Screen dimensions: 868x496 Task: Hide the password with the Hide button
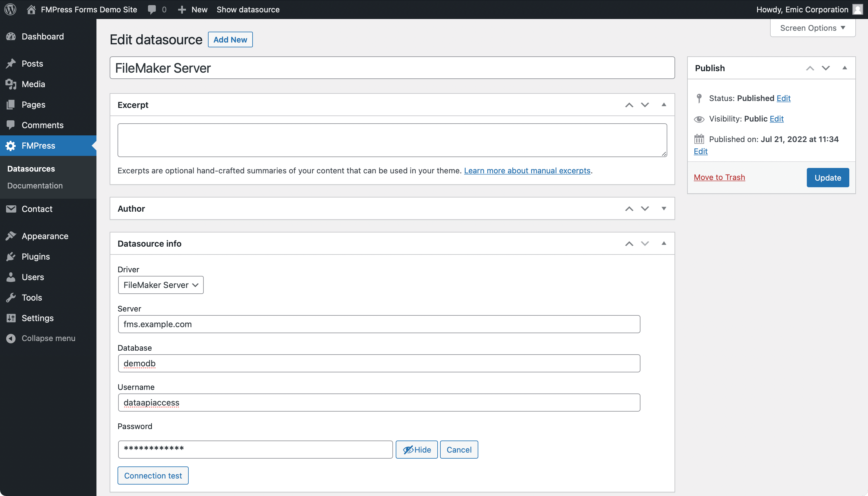[x=417, y=450]
